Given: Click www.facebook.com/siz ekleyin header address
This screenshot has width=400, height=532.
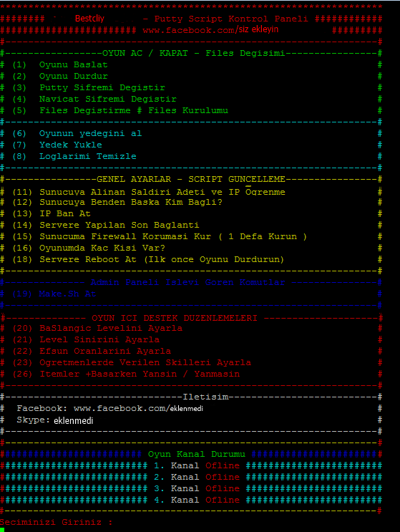Looking at the screenshot, I should point(210,30).
